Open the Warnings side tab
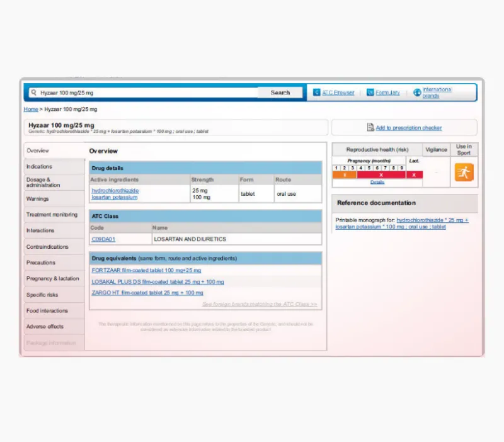504x442 pixels. (54, 198)
